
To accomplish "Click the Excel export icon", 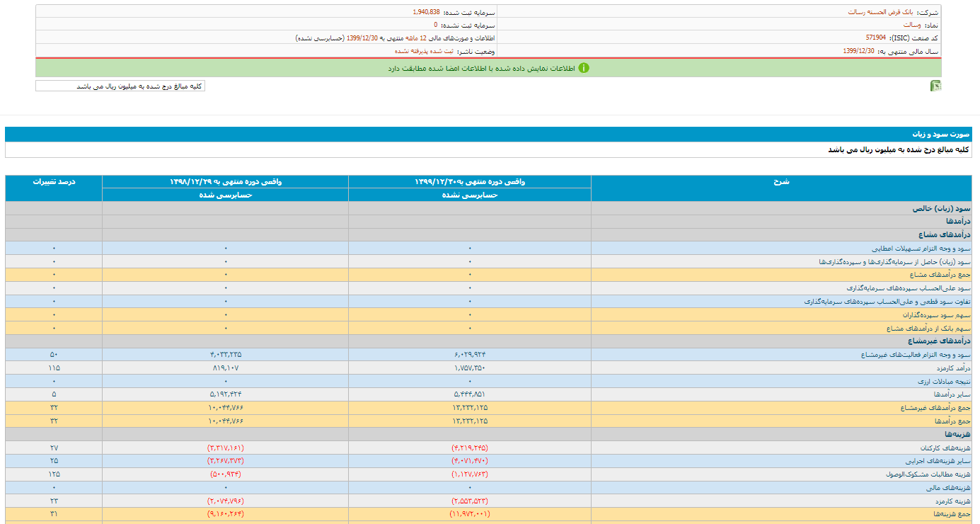I will point(935,86).
